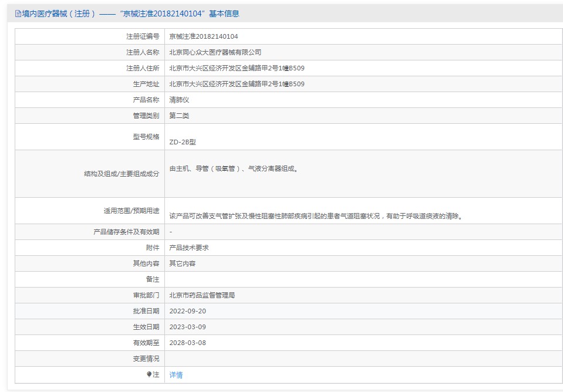Image resolution: width=563 pixels, height=392 pixels.
Task: Click the 变更情况 label
Action: click(146, 359)
